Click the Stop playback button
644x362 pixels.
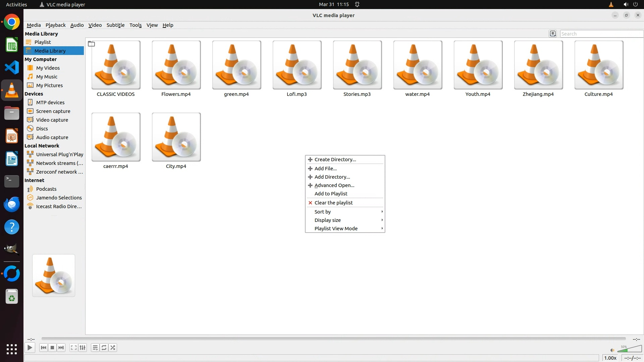click(52, 348)
